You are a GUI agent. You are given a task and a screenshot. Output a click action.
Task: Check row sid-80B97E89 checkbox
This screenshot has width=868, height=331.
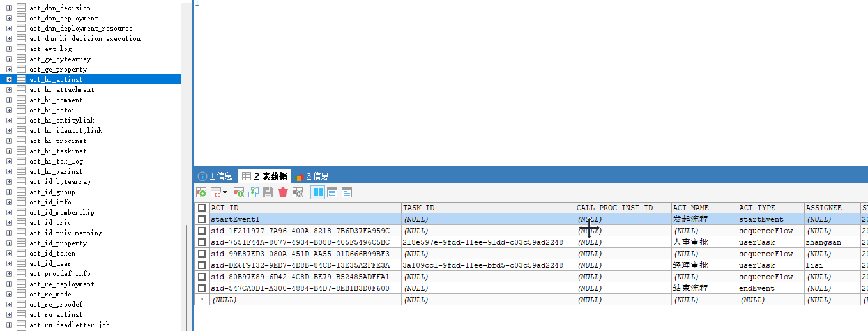point(202,277)
